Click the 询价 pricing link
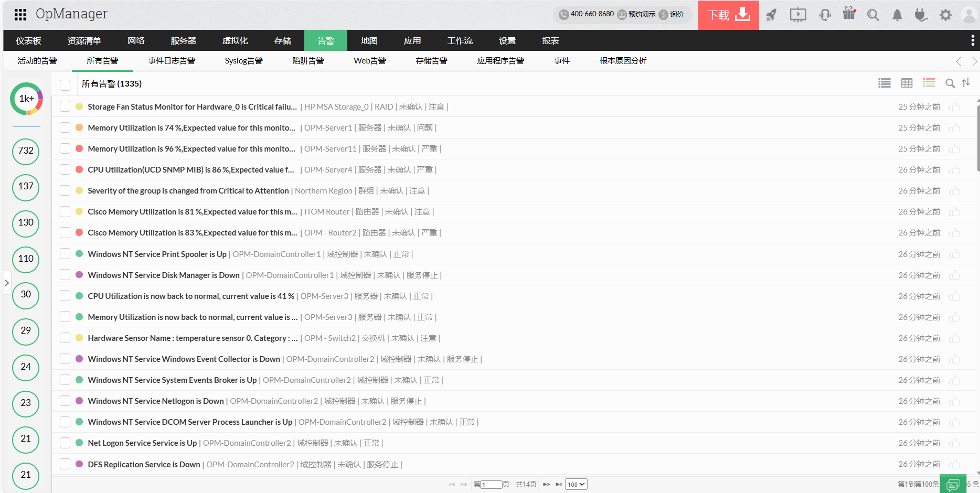The height and width of the screenshot is (493, 980). tap(672, 14)
